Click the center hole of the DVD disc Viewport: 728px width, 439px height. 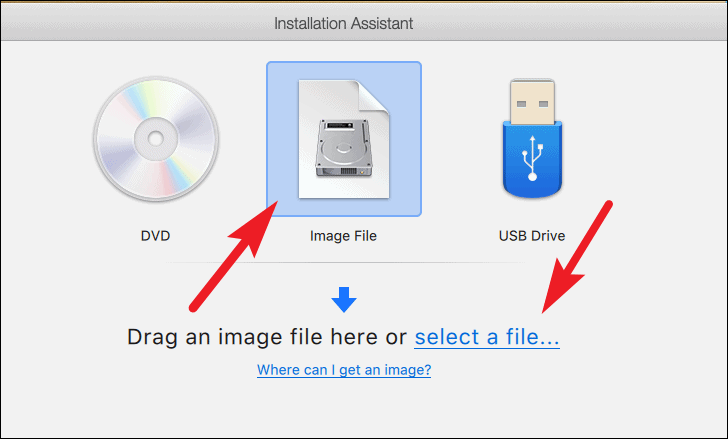[156, 138]
